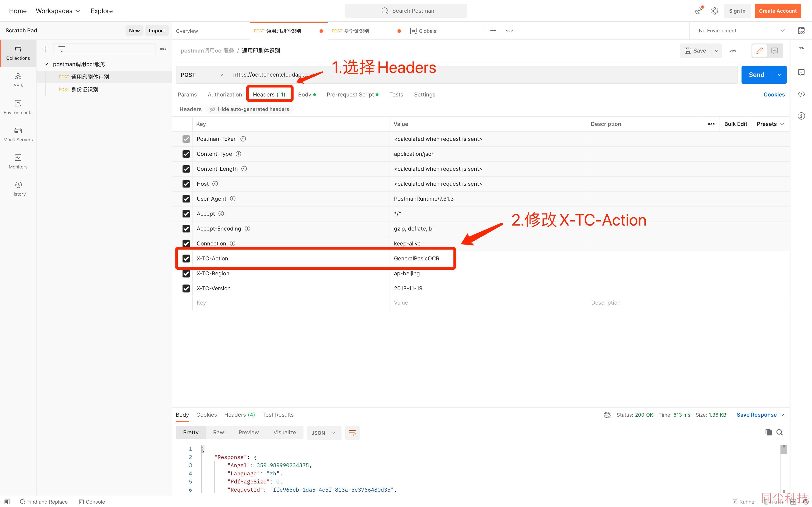Open the Mock Servers sidebar panel
The image size is (812, 507).
18,135
